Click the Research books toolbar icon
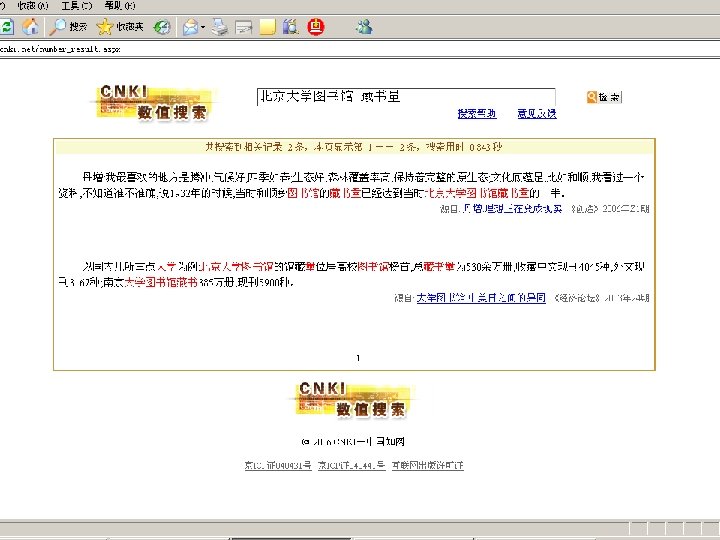720x540 pixels. coord(290,27)
